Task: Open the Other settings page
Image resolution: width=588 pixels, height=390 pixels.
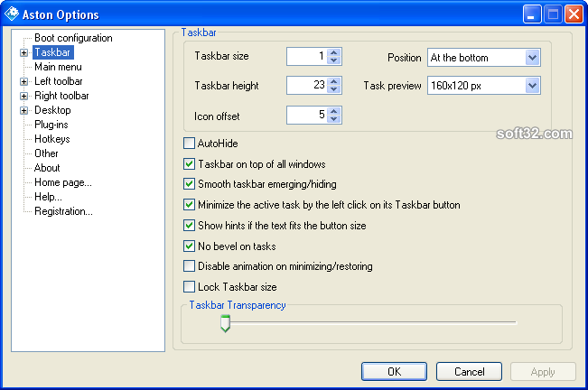Action: click(46, 153)
